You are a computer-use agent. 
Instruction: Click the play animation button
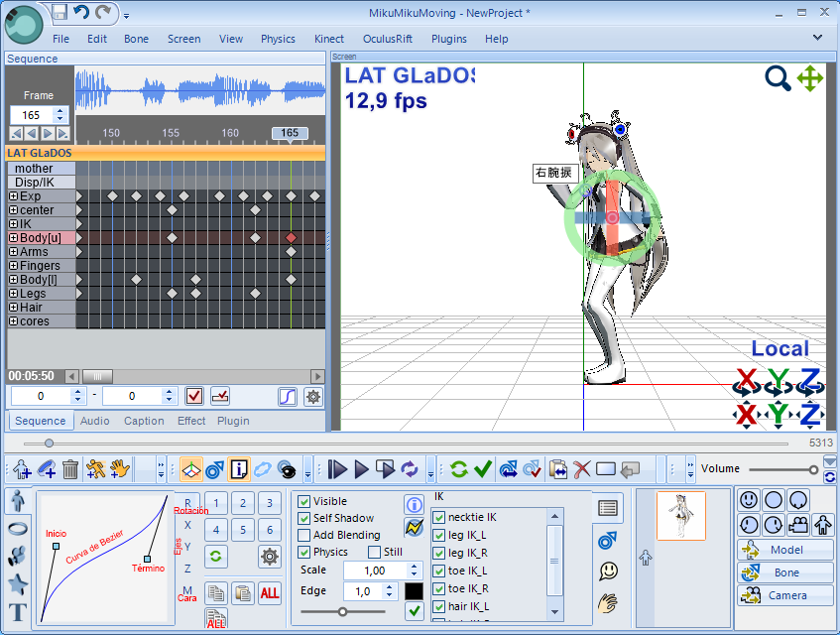[362, 468]
